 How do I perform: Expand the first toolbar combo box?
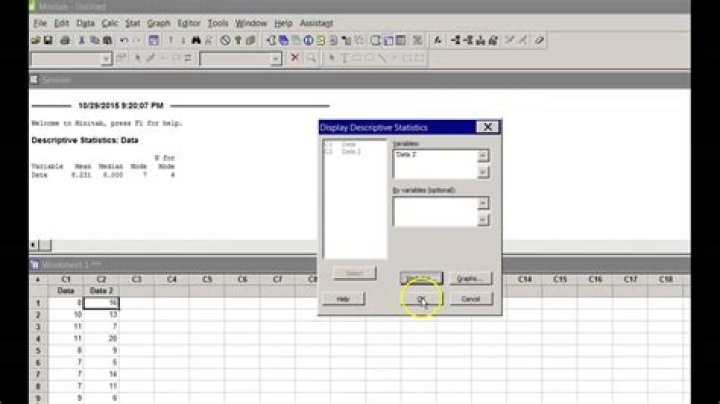click(x=106, y=59)
